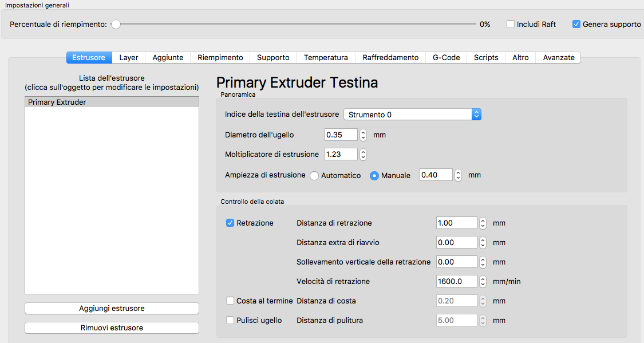Click the Aggiungi estrusore button
The height and width of the screenshot is (343, 644).
pyautogui.click(x=112, y=309)
